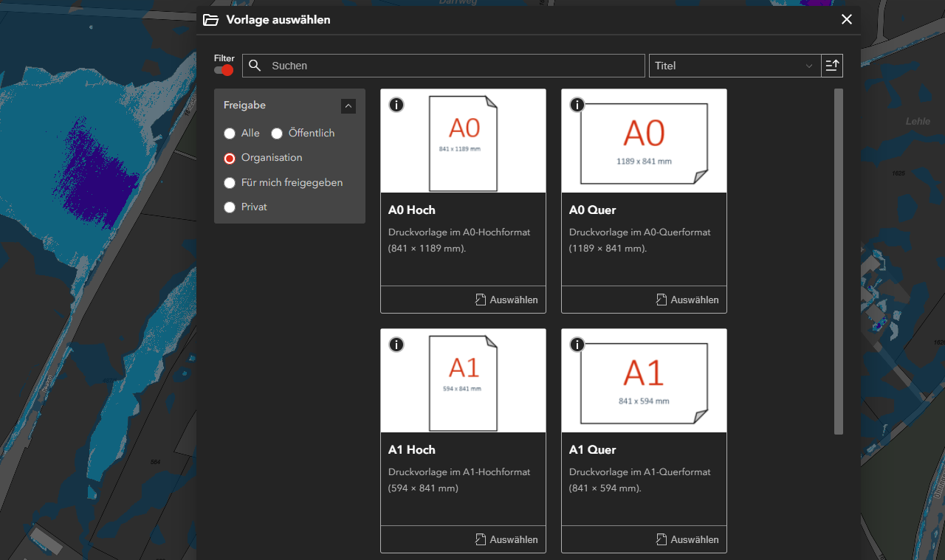
Task: Choose the Öffentlich sharing filter
Action: click(x=277, y=134)
